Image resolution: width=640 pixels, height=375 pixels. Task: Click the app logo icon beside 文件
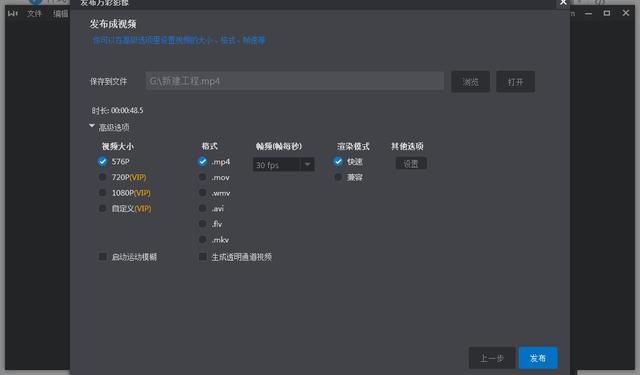pyautogui.click(x=13, y=13)
